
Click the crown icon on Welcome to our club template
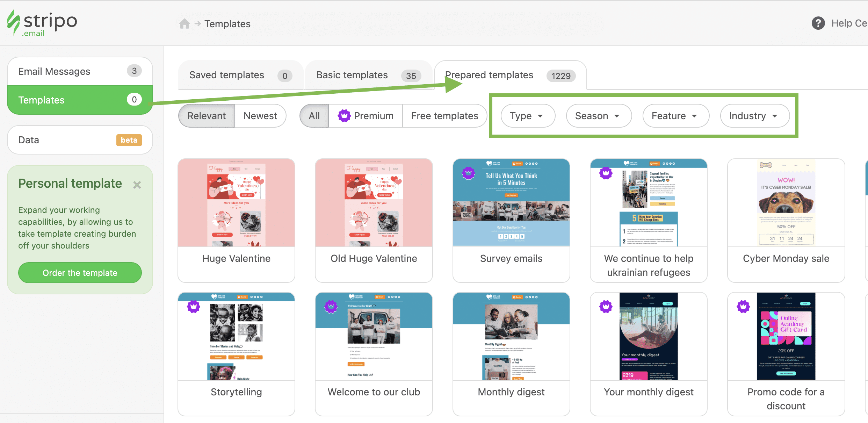click(x=332, y=307)
